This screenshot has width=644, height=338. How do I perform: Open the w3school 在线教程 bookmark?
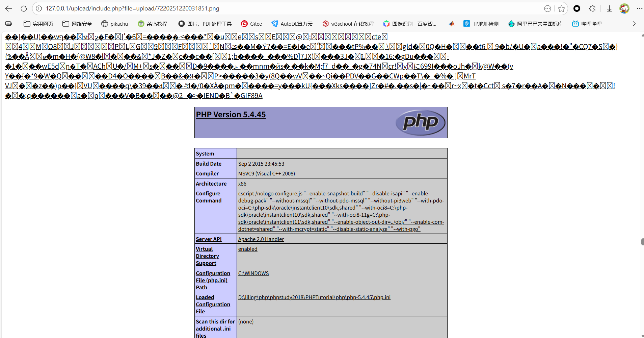click(348, 24)
